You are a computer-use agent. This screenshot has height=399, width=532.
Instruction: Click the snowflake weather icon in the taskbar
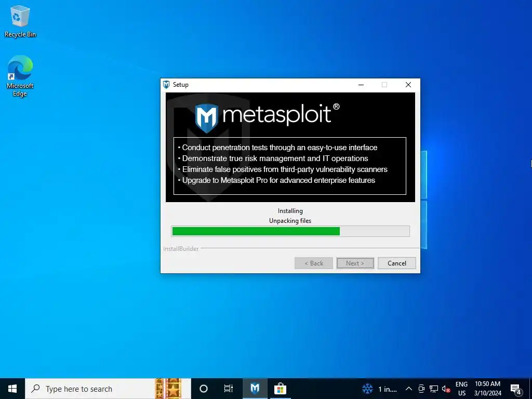click(x=367, y=389)
